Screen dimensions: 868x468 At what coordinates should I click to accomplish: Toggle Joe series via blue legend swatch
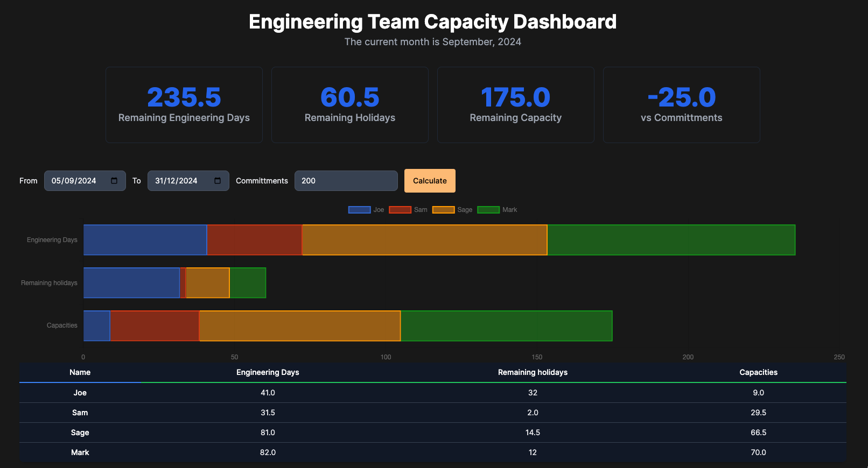click(359, 210)
